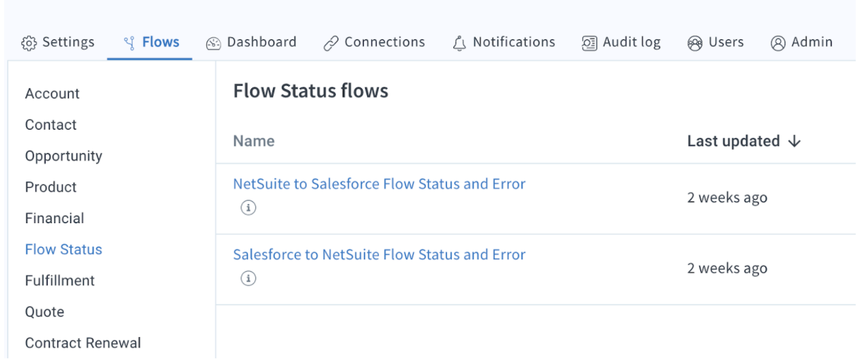Viewport: 868px width, 359px height.
Task: Show info for Salesforce to NetSuite flow
Action: (248, 278)
